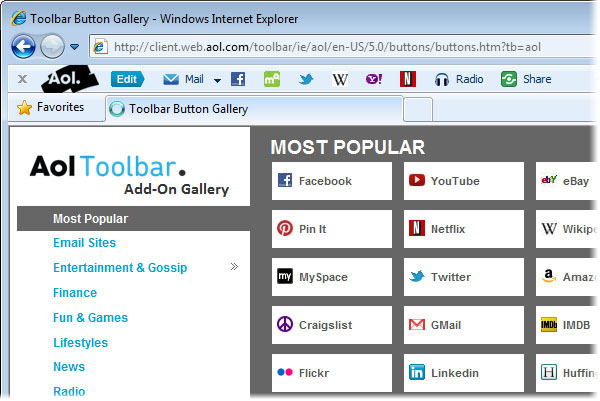Add the Netflix gallery button

pyautogui.click(x=464, y=229)
